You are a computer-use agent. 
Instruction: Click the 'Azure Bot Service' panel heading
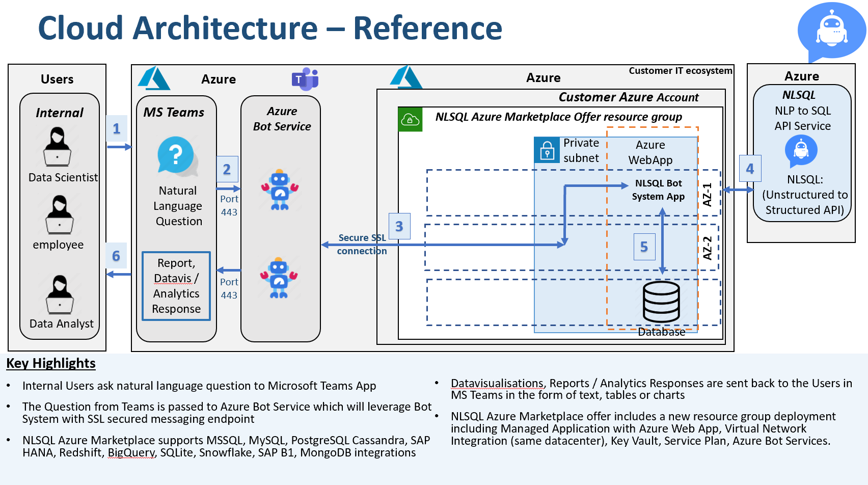coord(282,119)
